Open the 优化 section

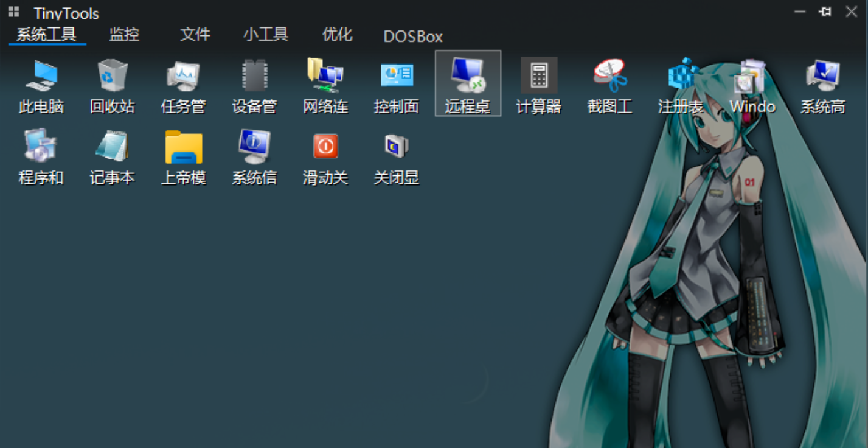tap(336, 36)
